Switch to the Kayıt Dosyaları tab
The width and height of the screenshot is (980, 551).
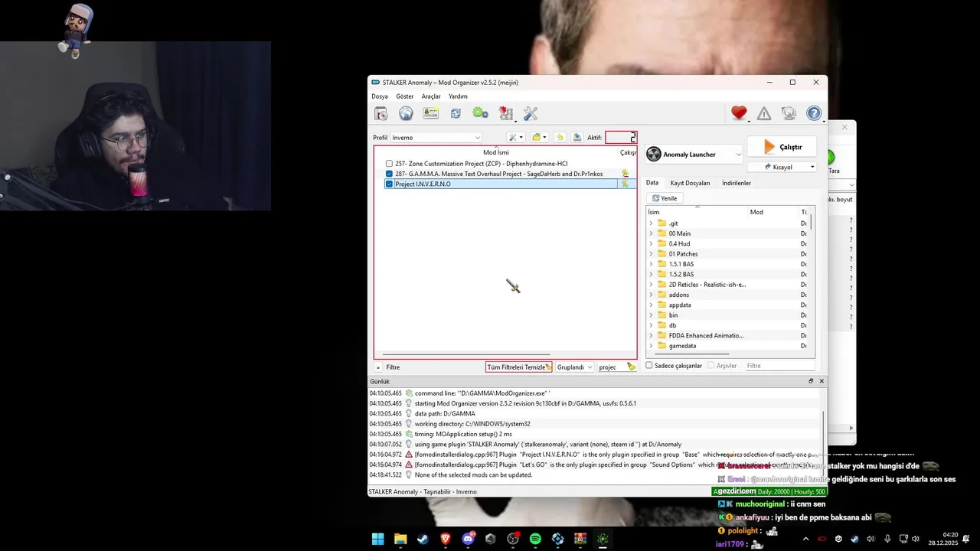(690, 183)
